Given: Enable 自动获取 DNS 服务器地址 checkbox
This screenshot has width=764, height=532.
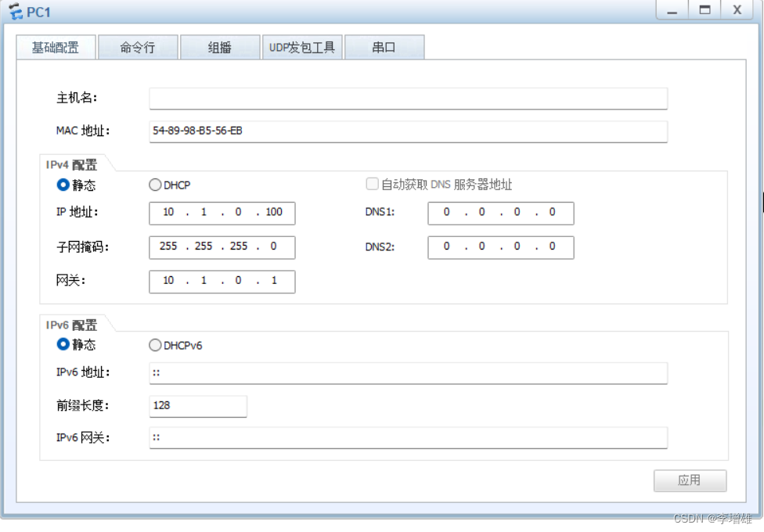Looking at the screenshot, I should 372,184.
